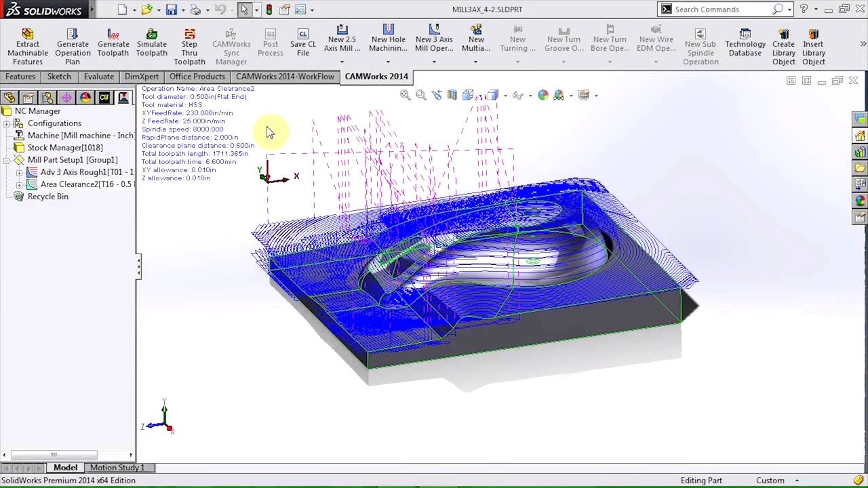Create a new document
The width and height of the screenshot is (868, 488).
coord(122,9)
